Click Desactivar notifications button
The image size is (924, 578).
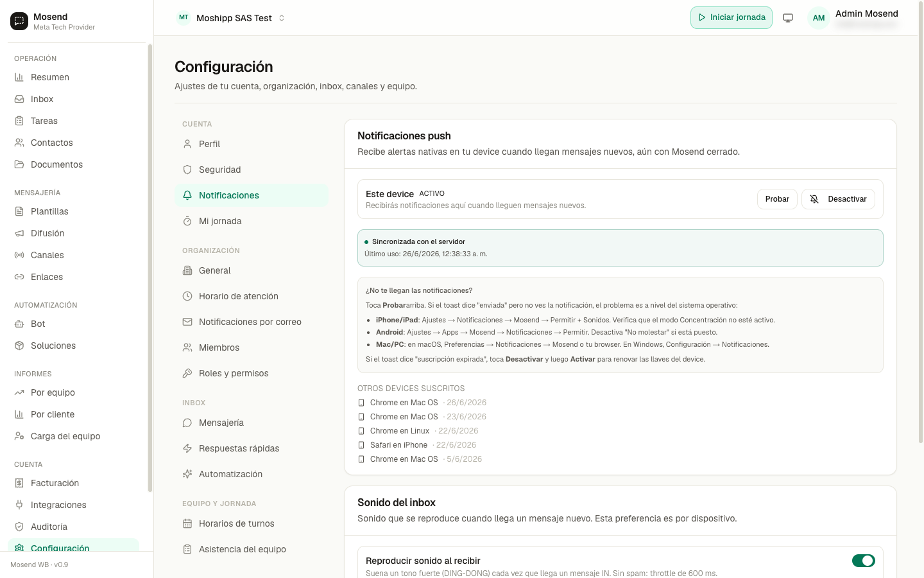838,199
